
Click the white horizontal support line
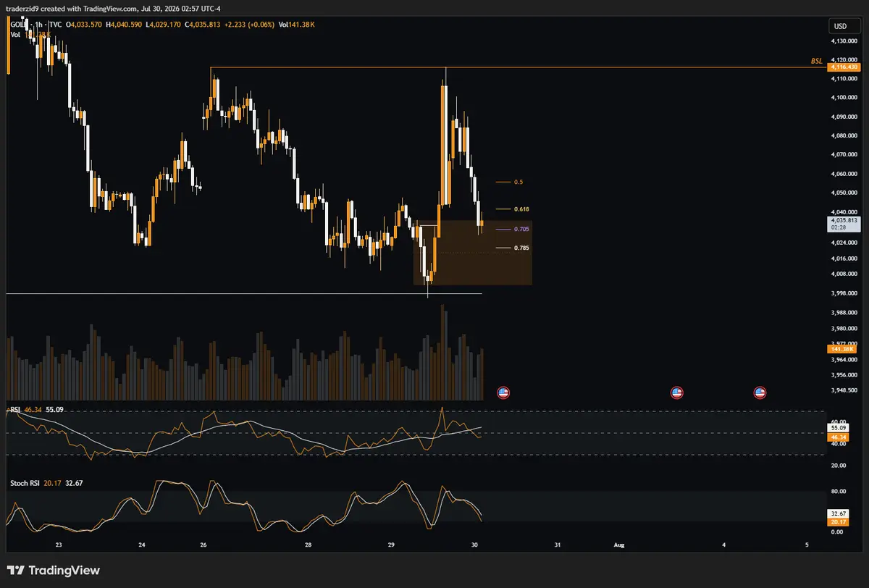coord(243,293)
